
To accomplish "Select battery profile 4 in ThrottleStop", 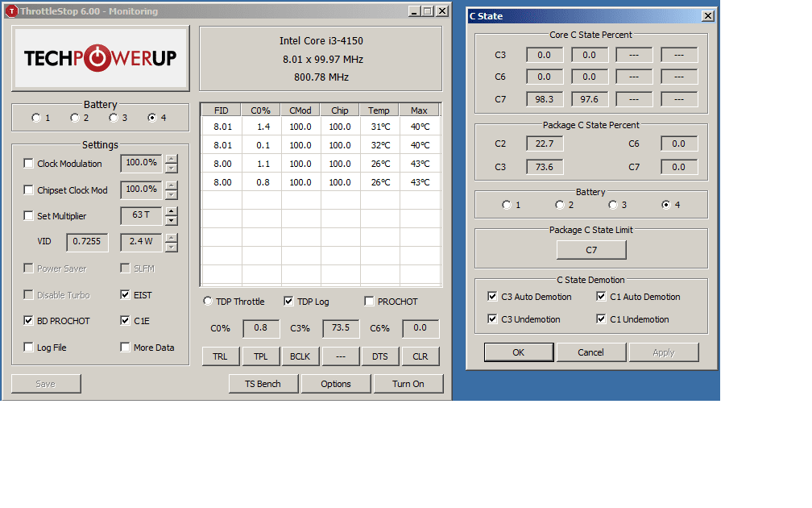I will pyautogui.click(x=151, y=118).
